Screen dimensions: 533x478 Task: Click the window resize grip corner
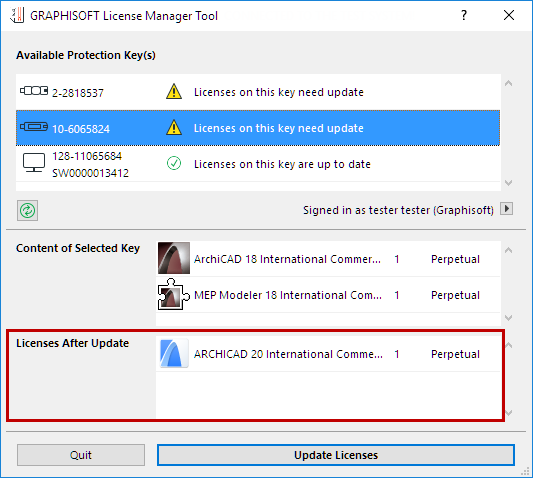(x=526, y=471)
